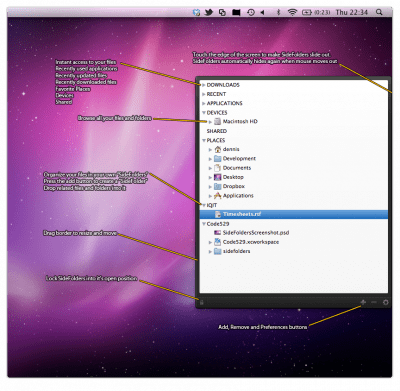Open the Wi-Fi menu bar icon
Viewport: 400px width, 391px height.
tap(292, 12)
